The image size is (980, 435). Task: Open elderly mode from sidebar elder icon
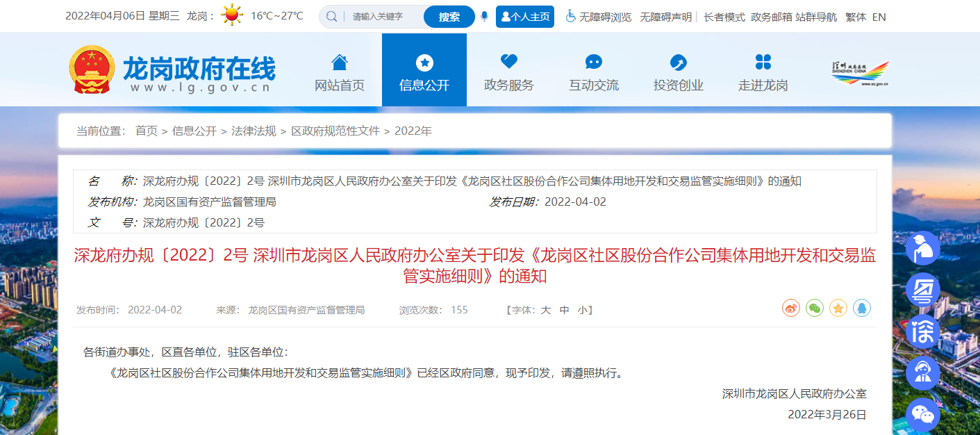(923, 248)
